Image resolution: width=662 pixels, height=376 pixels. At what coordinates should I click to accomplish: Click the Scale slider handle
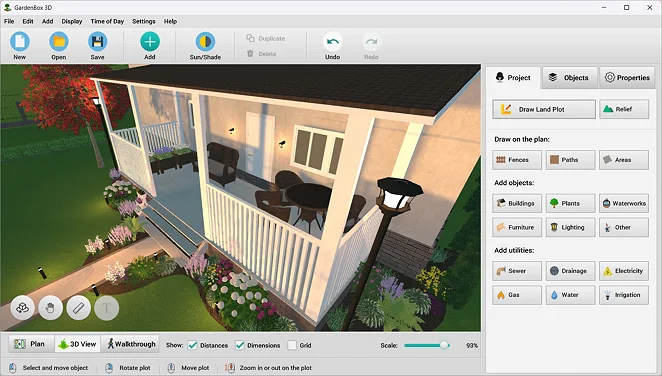pos(444,345)
